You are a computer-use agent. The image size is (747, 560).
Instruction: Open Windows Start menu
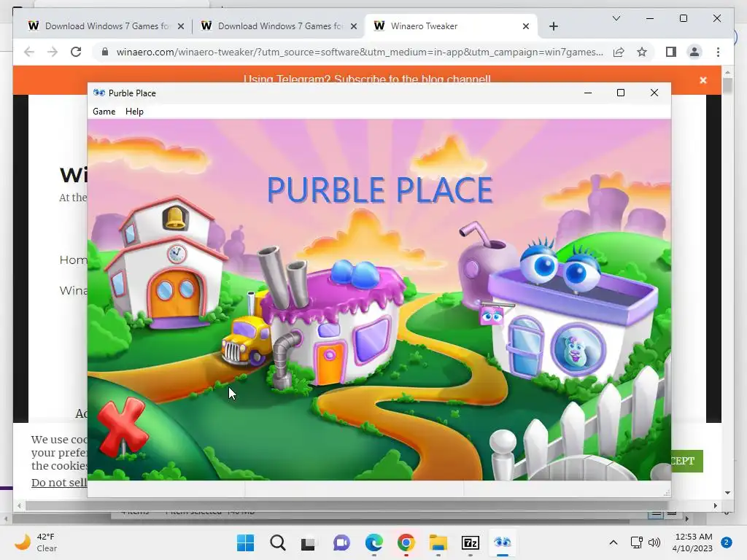click(246, 542)
